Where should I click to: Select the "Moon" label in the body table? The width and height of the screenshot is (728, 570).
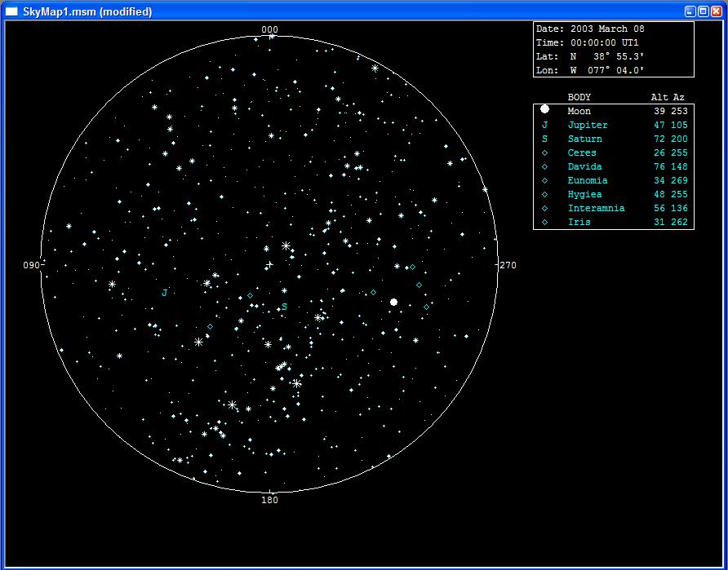tap(579, 110)
